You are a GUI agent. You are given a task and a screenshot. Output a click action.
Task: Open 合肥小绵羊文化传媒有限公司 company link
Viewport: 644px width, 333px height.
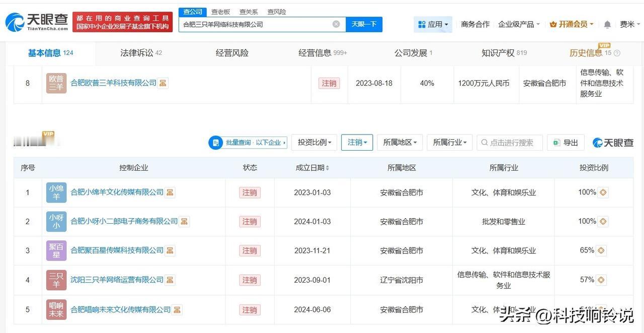(x=117, y=192)
